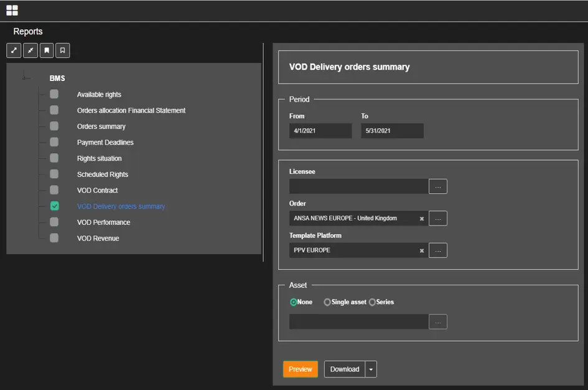This screenshot has width=588, height=390.
Task: Click the filled bookmark icon
Action: 47,50
